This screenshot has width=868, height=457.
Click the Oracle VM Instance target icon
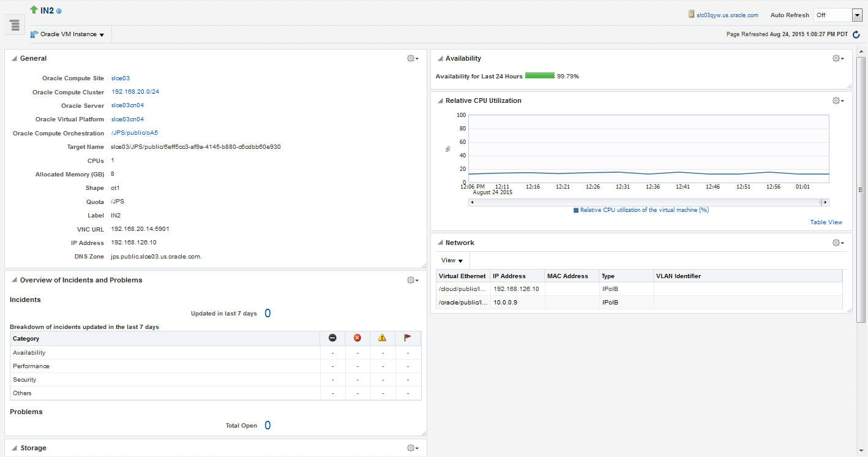click(x=34, y=34)
